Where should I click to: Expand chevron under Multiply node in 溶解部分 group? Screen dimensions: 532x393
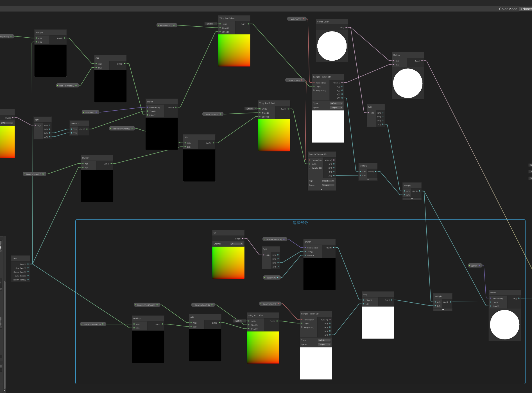pos(443,310)
